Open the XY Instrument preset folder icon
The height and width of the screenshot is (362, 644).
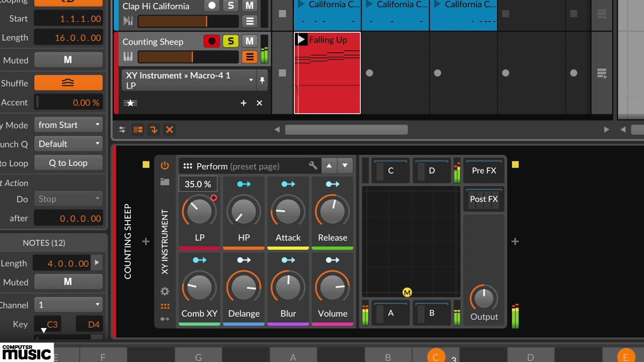click(165, 182)
